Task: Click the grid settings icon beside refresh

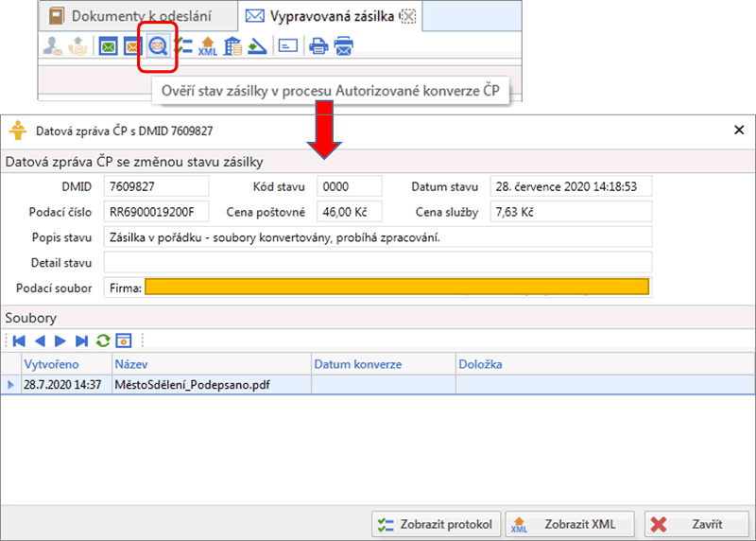Action: click(123, 340)
